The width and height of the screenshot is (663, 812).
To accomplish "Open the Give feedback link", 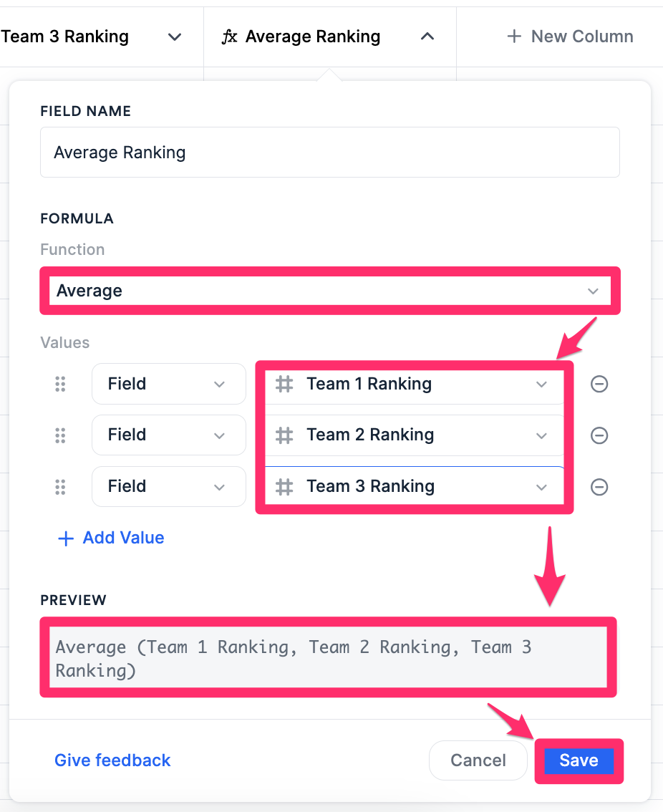I will click(112, 760).
